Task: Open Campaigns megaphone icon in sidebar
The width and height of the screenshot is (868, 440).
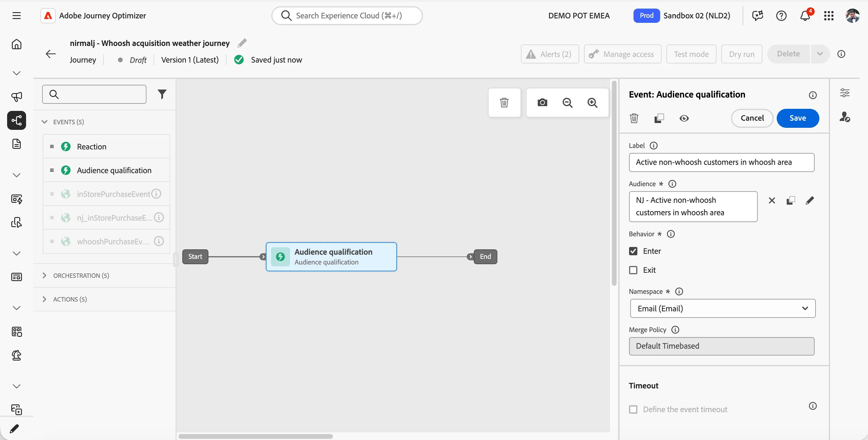Action: pos(17,97)
